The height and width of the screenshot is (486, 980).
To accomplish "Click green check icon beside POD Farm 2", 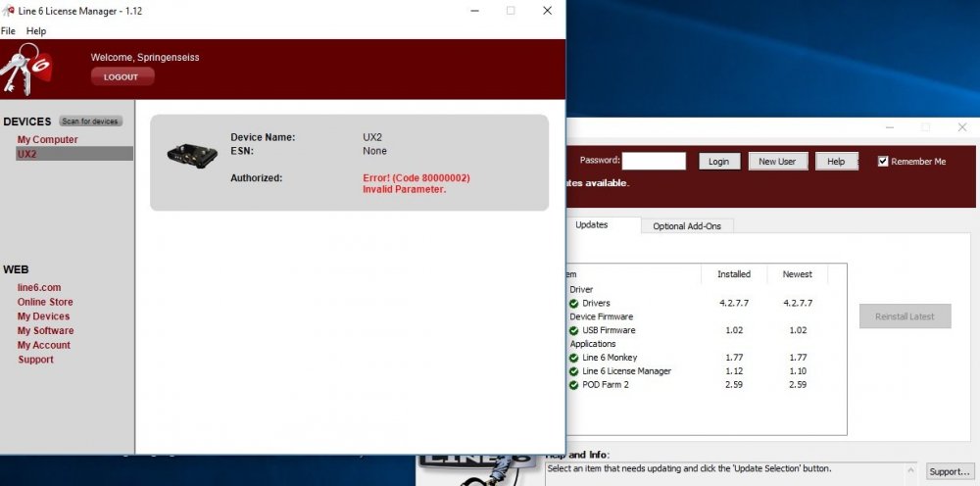I will (574, 385).
